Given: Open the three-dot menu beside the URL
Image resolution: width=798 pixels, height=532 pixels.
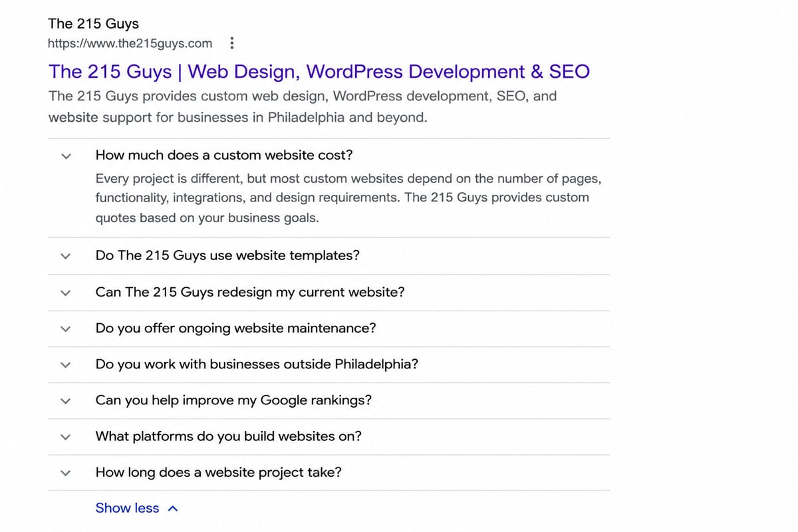Looking at the screenshot, I should [x=231, y=44].
